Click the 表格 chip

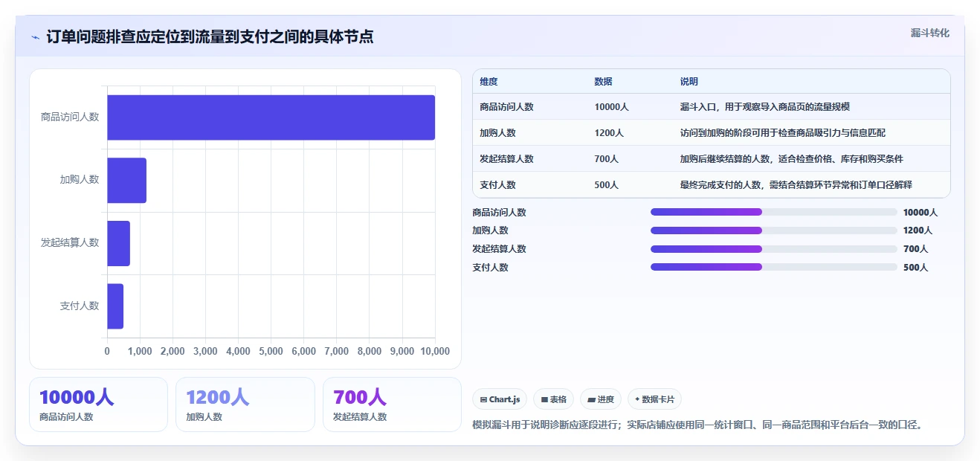tap(554, 399)
